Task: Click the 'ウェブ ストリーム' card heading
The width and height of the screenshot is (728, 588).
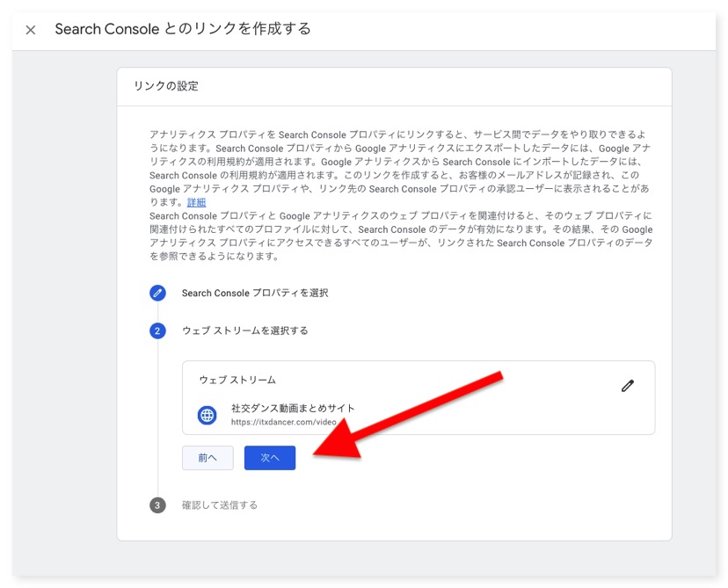Action: tap(237, 380)
